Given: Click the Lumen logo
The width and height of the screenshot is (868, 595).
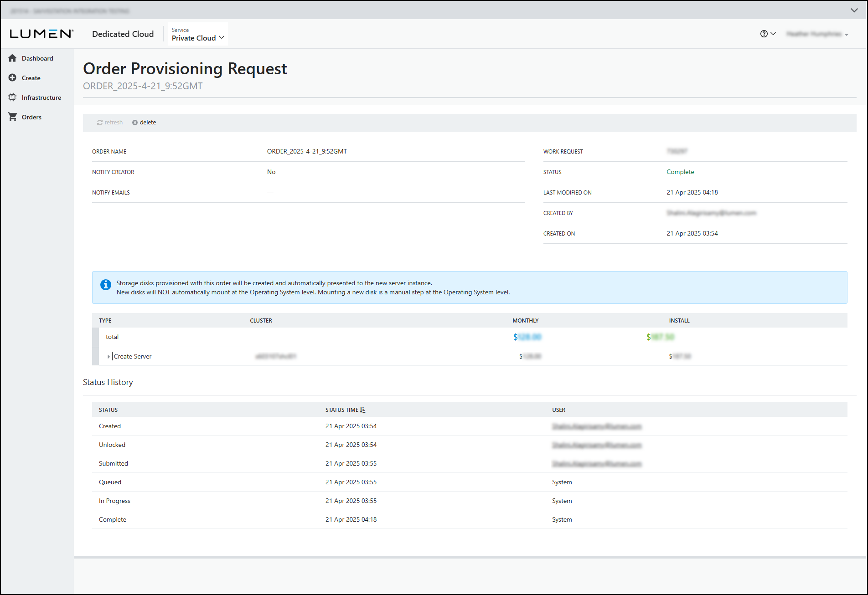Looking at the screenshot, I should point(41,34).
